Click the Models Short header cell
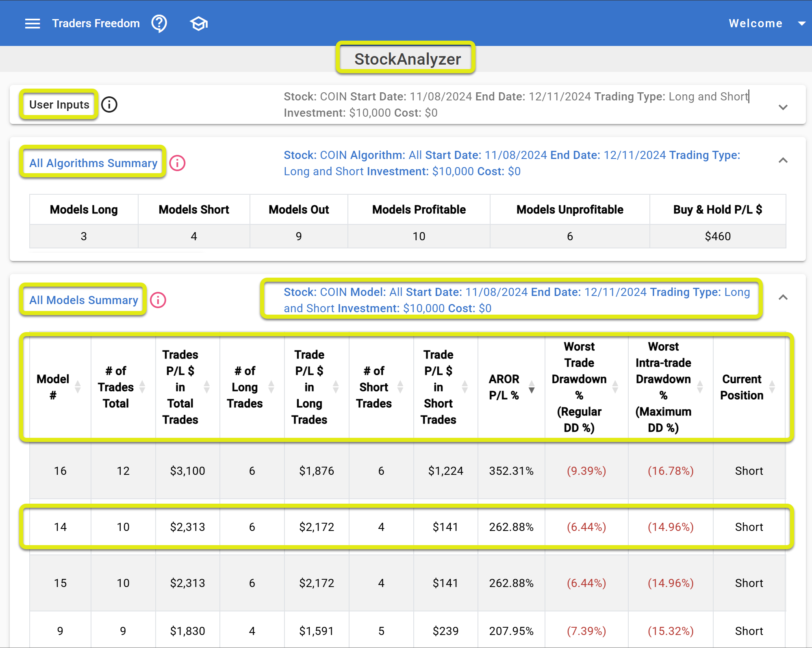 click(x=194, y=209)
